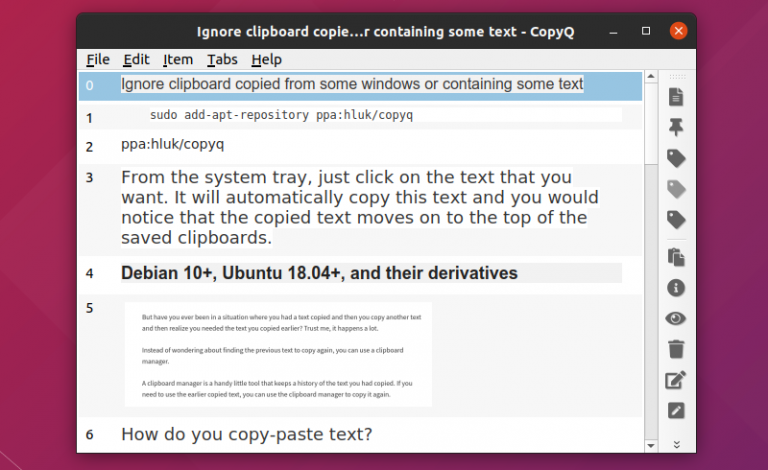Viewport: 768px width, 470px height.
Task: Open the Help menu
Action: [266, 60]
